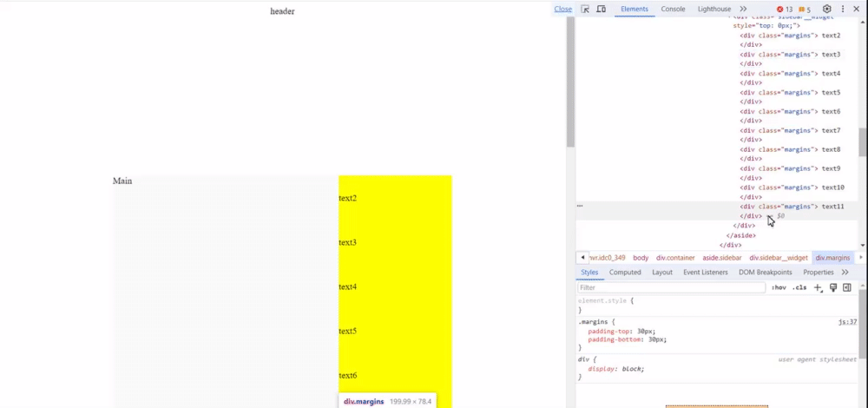Open the Layout tab

click(662, 273)
